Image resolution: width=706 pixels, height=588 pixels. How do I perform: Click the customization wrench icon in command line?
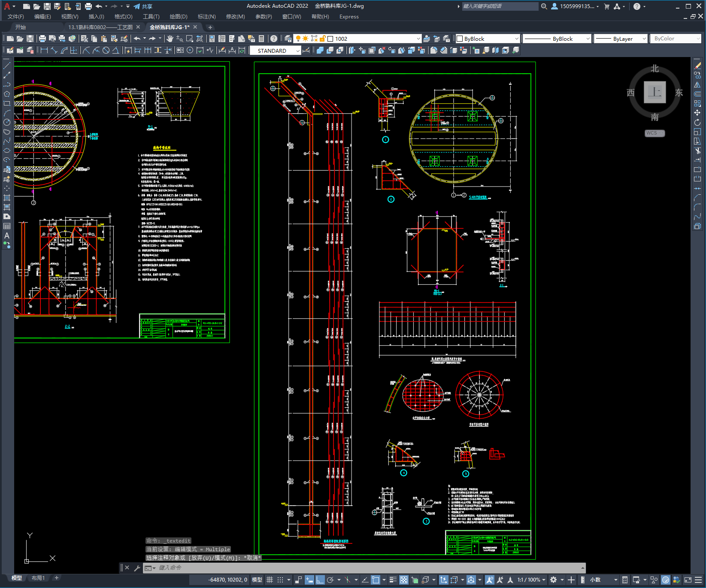click(137, 568)
